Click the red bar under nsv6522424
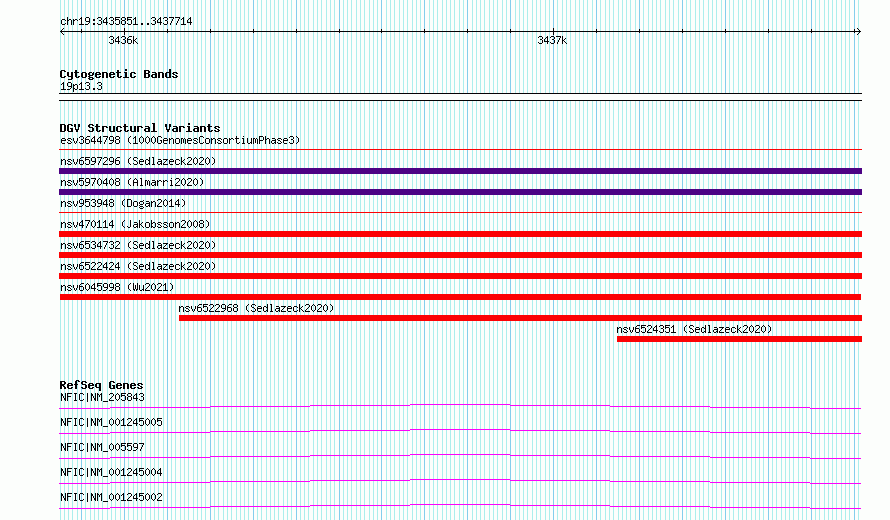Viewport: 890px width, 520px height. 460,276
